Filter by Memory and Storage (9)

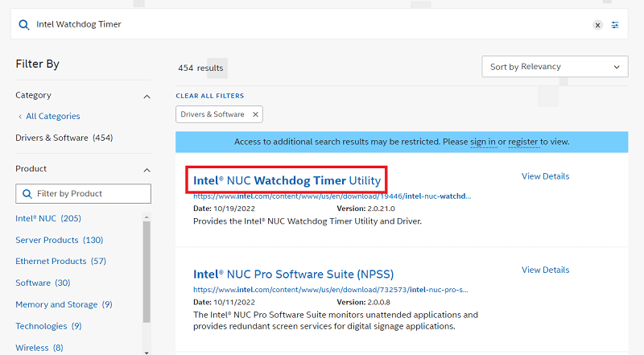(64, 304)
